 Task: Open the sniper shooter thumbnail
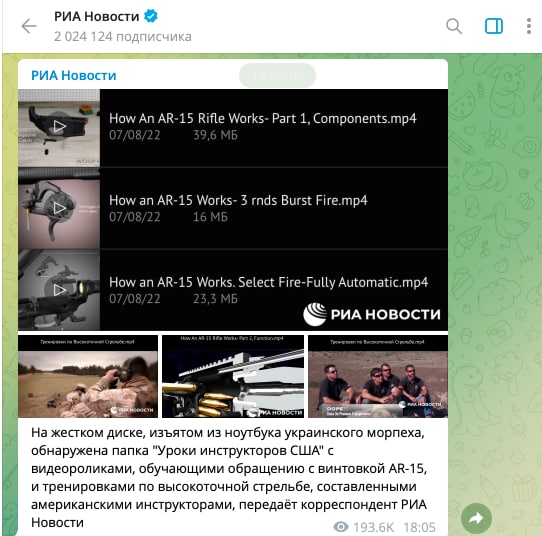[88, 376]
